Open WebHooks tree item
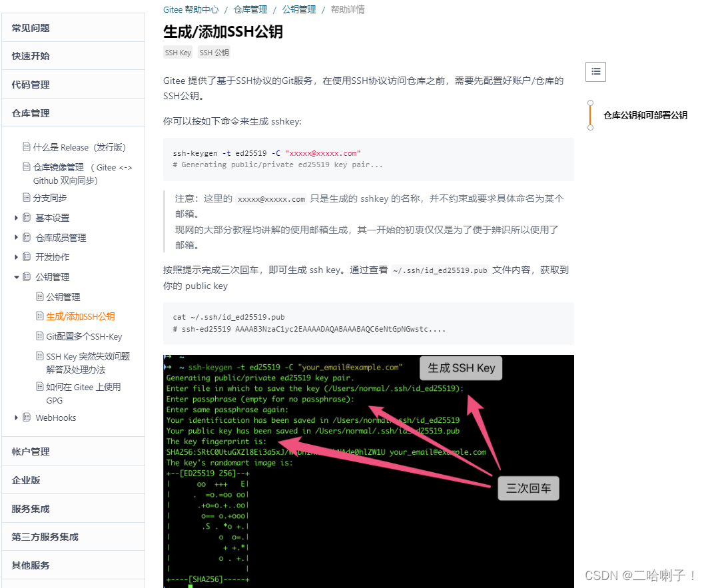The width and height of the screenshot is (704, 588). click(56, 418)
